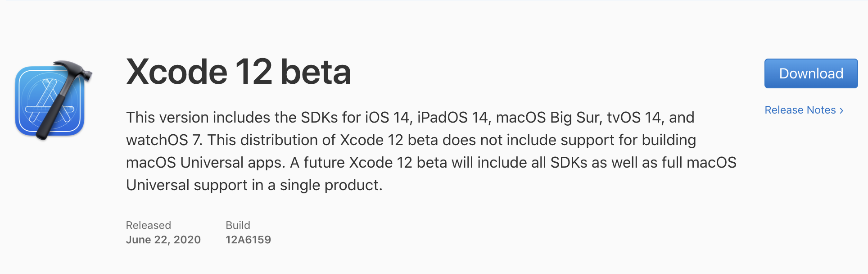The image size is (868, 274).
Task: Click the chevron beside Release Notes
Action: [841, 110]
